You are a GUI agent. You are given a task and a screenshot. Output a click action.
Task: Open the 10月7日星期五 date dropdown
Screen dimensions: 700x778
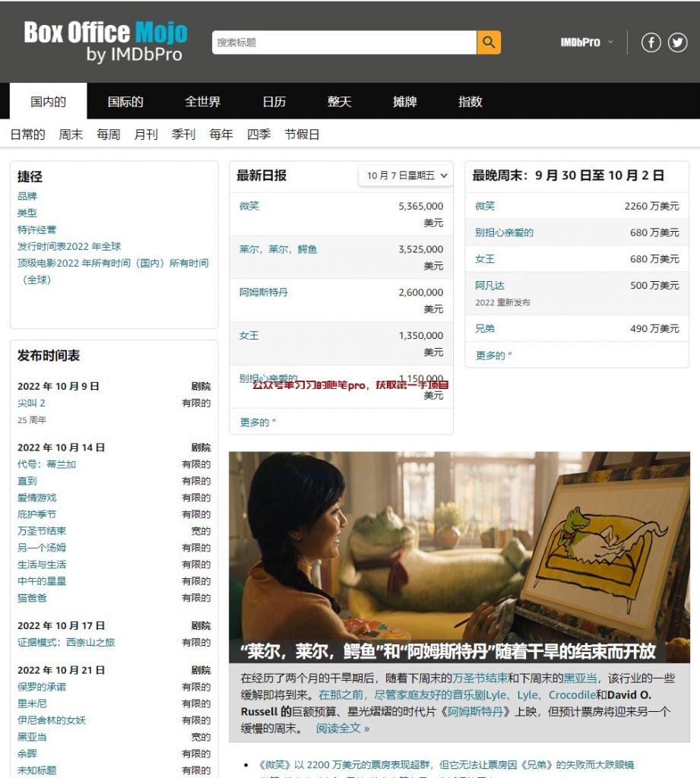pos(407,176)
